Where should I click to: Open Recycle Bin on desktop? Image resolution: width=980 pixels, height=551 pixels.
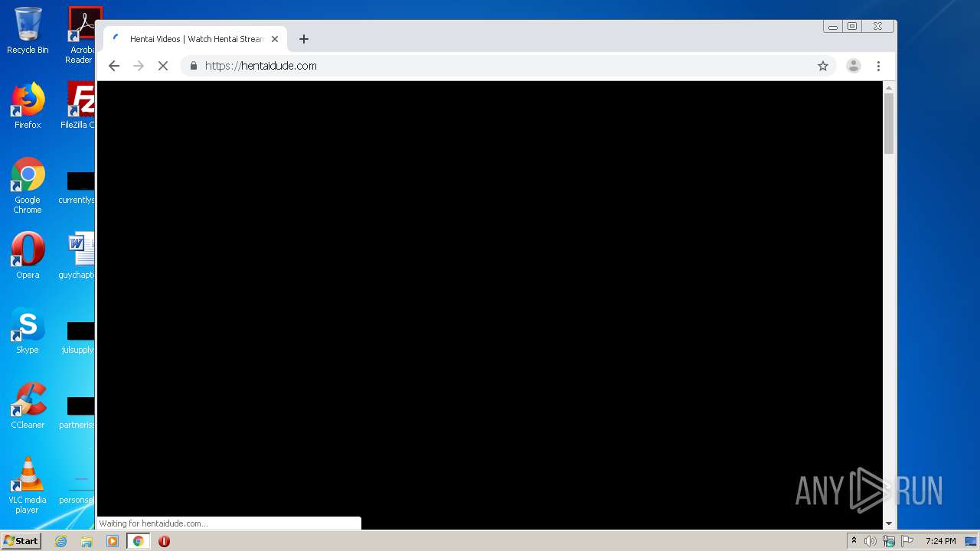tap(28, 31)
